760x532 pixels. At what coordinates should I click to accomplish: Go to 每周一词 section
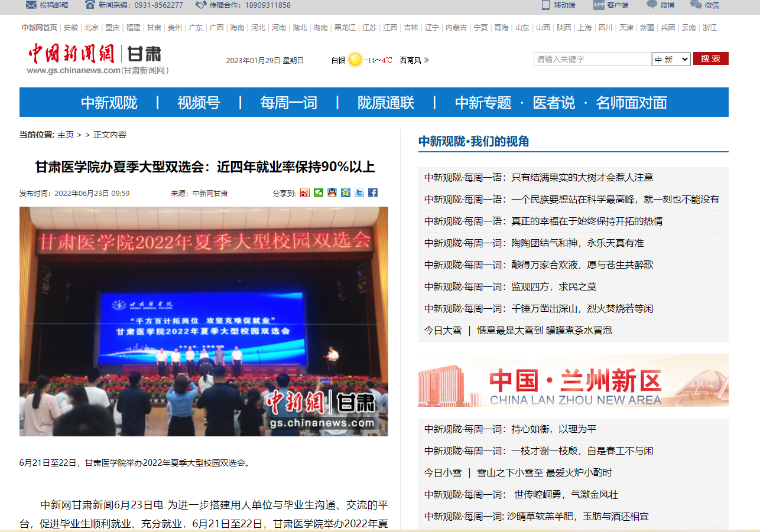(x=288, y=103)
